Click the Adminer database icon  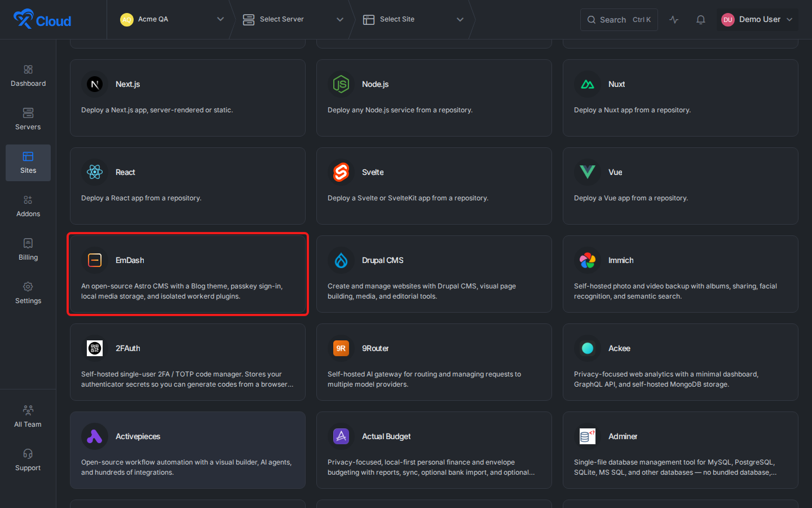point(588,436)
